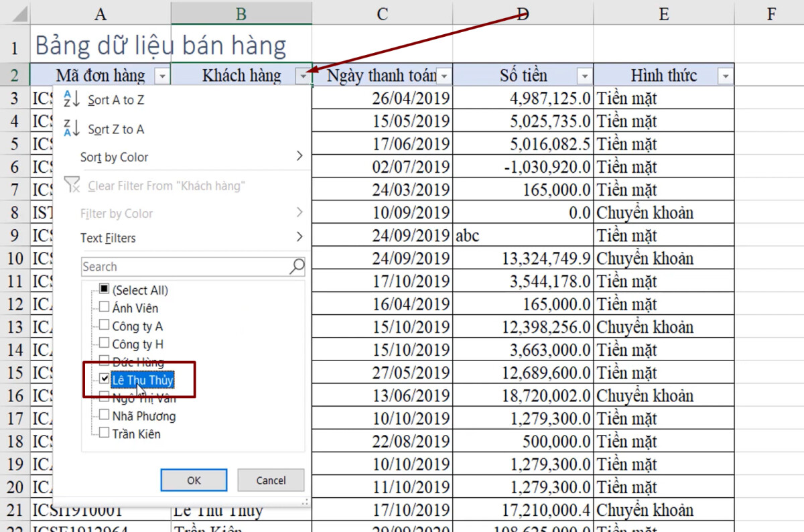Open the filter dropdown on Mã đơn hàng column
804x532 pixels.
tap(161, 75)
